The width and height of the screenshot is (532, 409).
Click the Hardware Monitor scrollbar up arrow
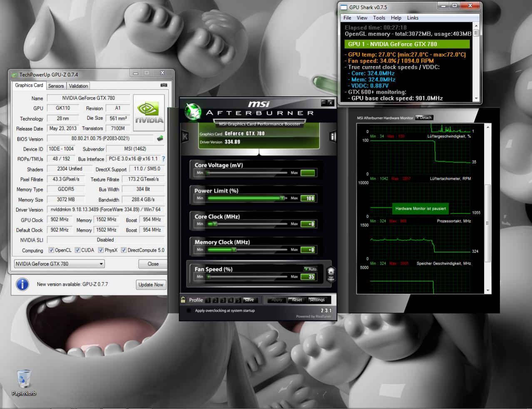pos(488,126)
